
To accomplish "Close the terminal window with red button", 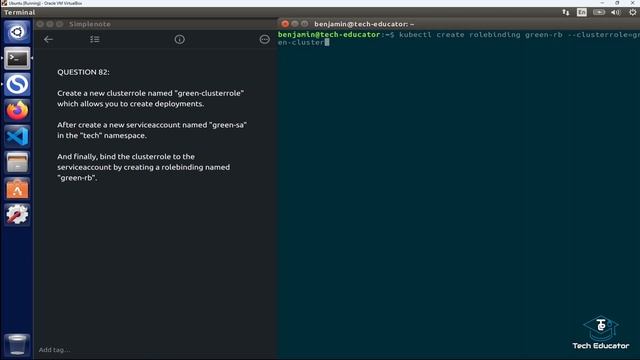I will tap(285, 24).
